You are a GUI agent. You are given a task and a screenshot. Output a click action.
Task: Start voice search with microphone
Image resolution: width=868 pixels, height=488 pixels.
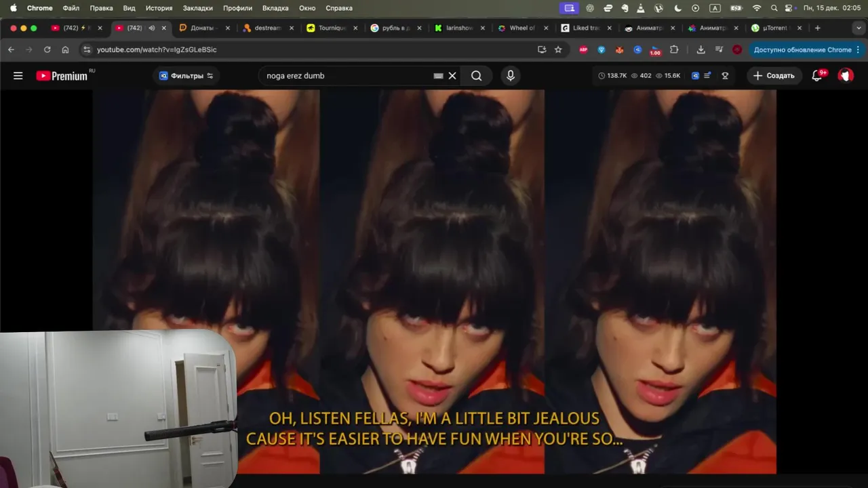tap(511, 76)
